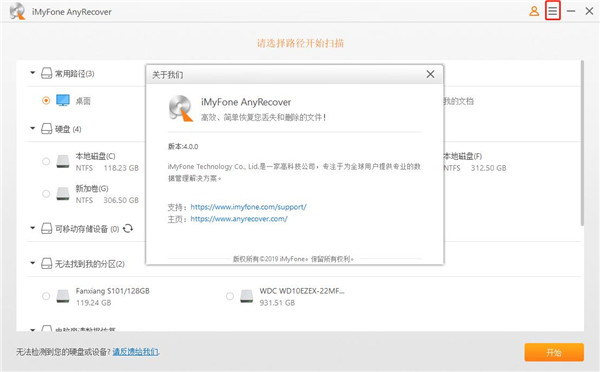
Task: Select the 桌面 radio button
Action: tap(46, 101)
